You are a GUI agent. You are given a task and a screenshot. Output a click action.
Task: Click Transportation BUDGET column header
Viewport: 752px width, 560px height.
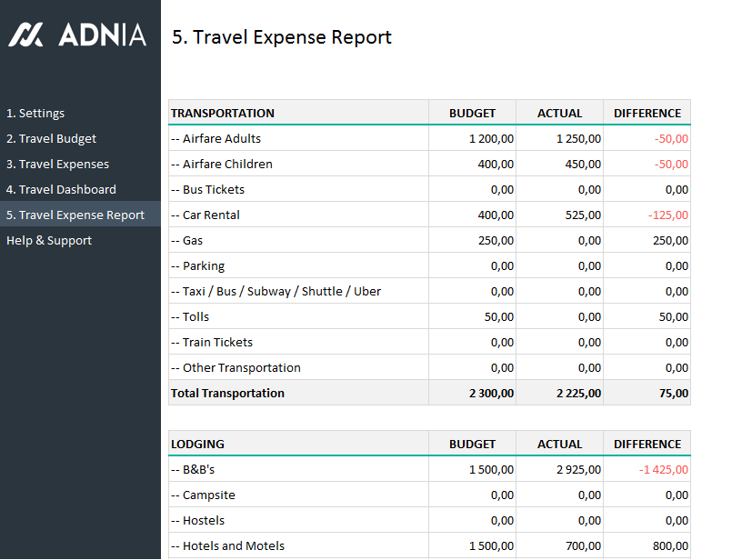[472, 114]
